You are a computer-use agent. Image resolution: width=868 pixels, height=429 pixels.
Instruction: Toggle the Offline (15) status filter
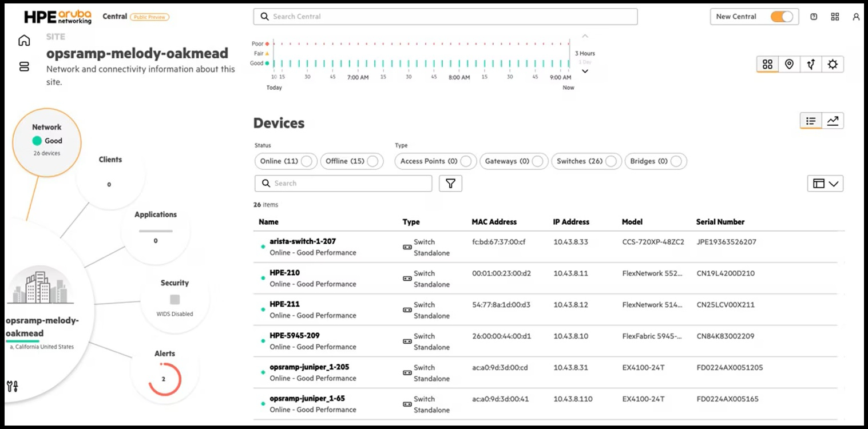tap(352, 161)
